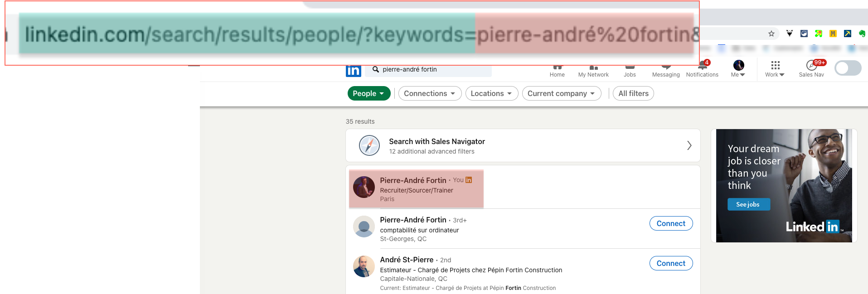868x294 pixels.
Task: Click the Work grid apps icon
Action: pyautogui.click(x=775, y=65)
